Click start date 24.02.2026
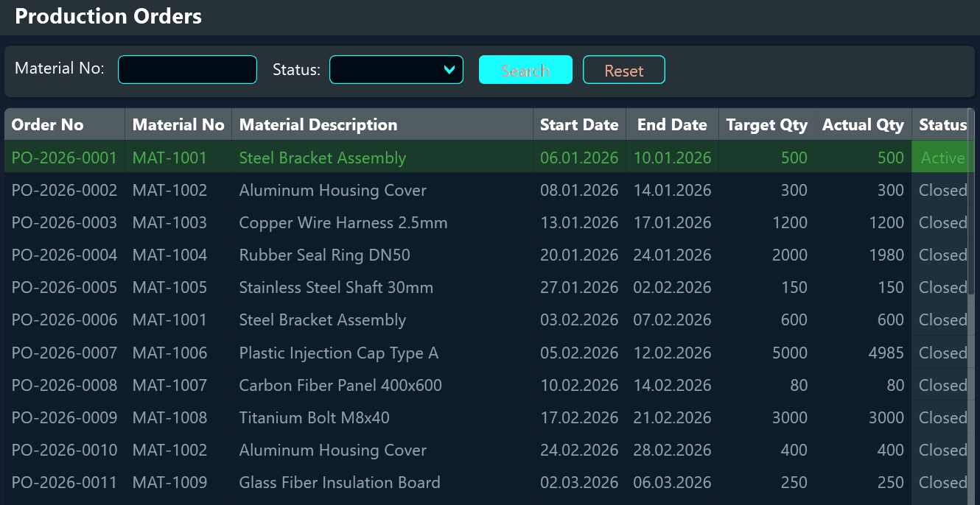 579,450
